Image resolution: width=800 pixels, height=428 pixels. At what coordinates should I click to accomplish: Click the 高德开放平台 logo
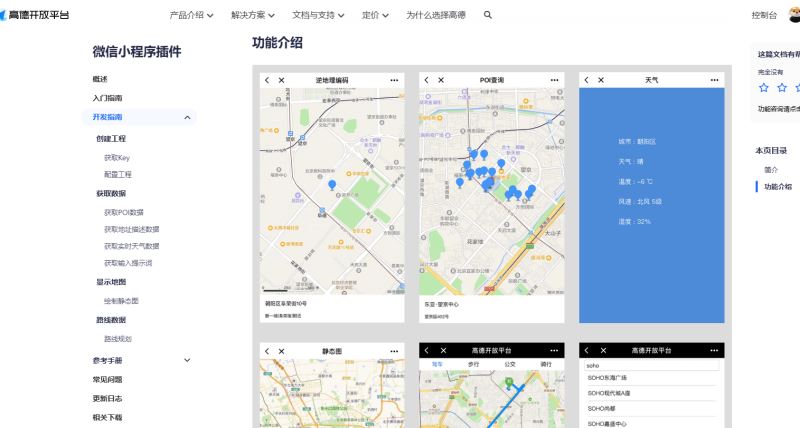35,15
